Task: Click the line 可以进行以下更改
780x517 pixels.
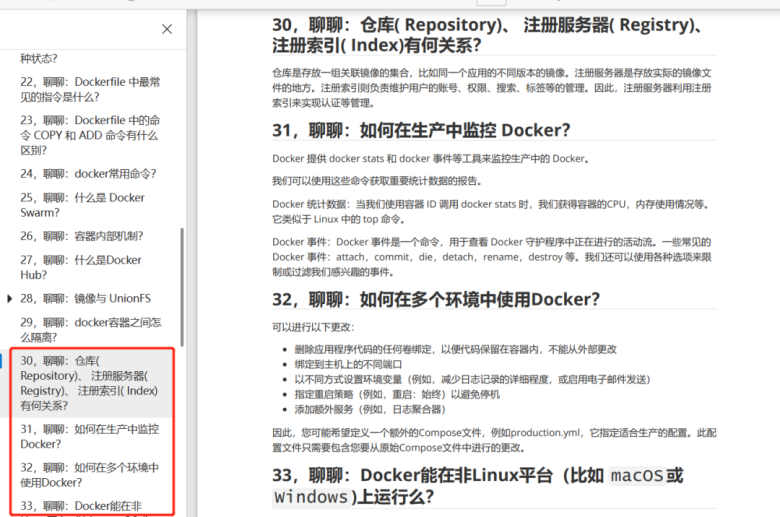Action: coord(313,327)
